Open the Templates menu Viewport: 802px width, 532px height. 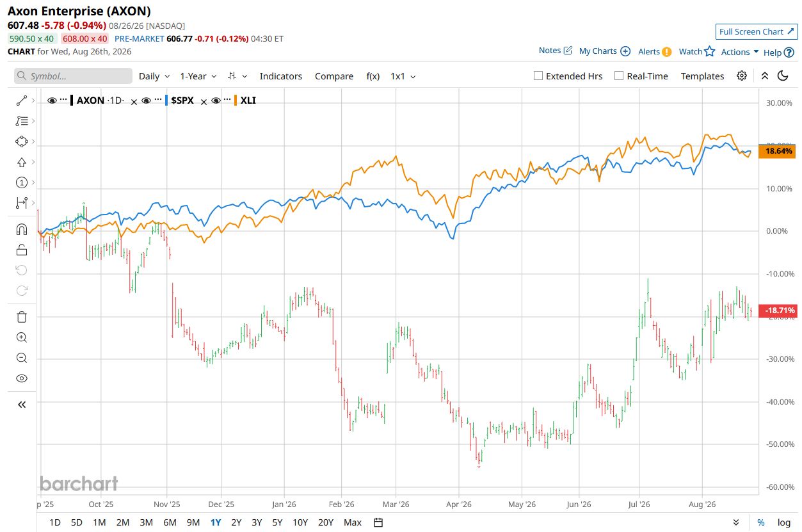pos(702,76)
